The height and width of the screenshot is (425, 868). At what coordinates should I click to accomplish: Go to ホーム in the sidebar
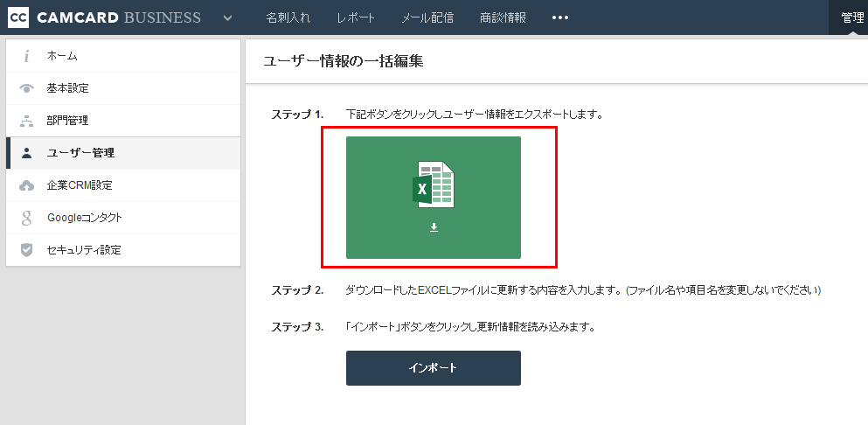pos(123,56)
